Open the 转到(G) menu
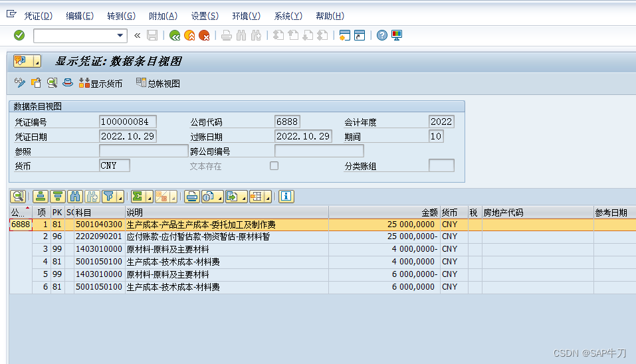The width and height of the screenshot is (636, 364). pos(121,16)
